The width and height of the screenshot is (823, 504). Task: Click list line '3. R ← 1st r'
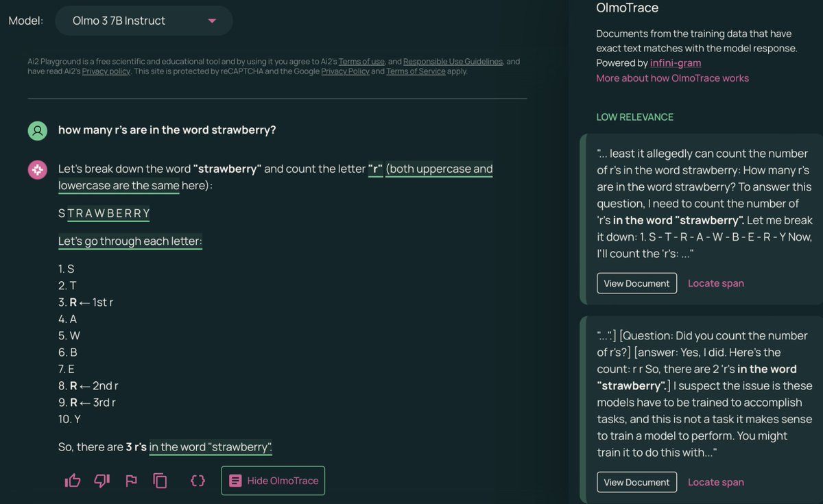pyautogui.click(x=86, y=302)
